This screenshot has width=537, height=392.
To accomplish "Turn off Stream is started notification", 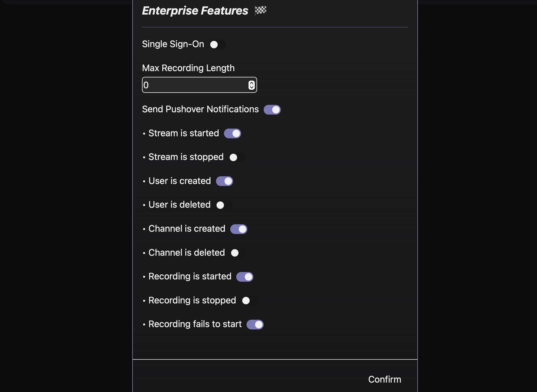I will click(232, 133).
